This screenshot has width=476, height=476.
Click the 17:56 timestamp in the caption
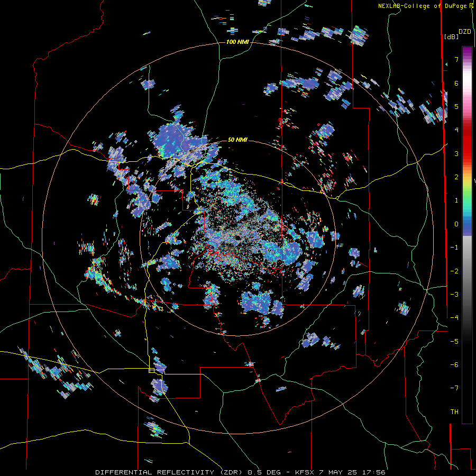click(x=373, y=472)
